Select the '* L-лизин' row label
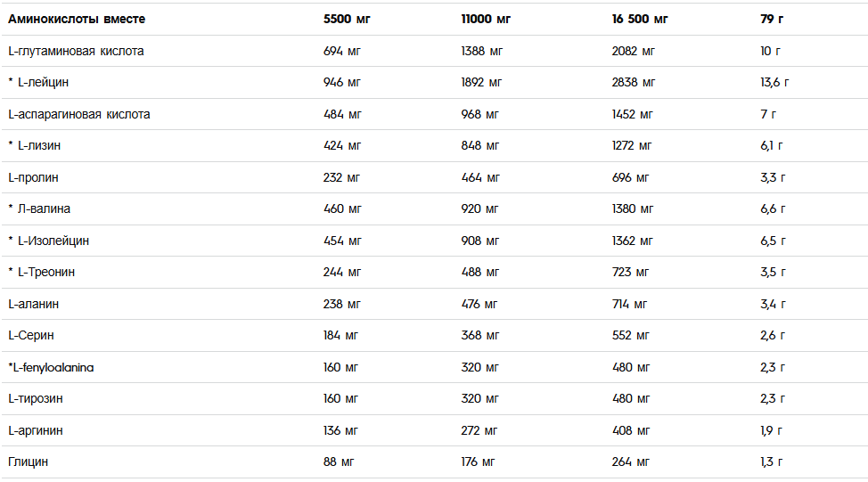 click(x=35, y=145)
